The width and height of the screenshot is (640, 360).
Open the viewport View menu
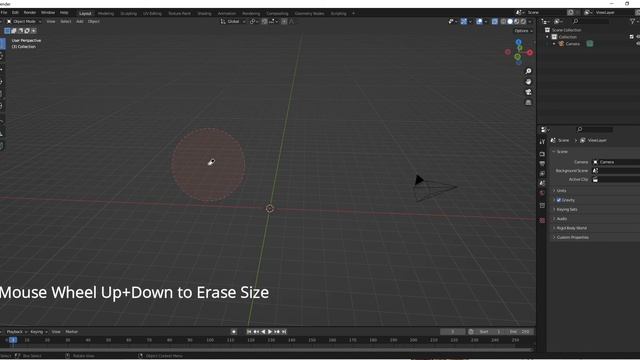(x=51, y=21)
